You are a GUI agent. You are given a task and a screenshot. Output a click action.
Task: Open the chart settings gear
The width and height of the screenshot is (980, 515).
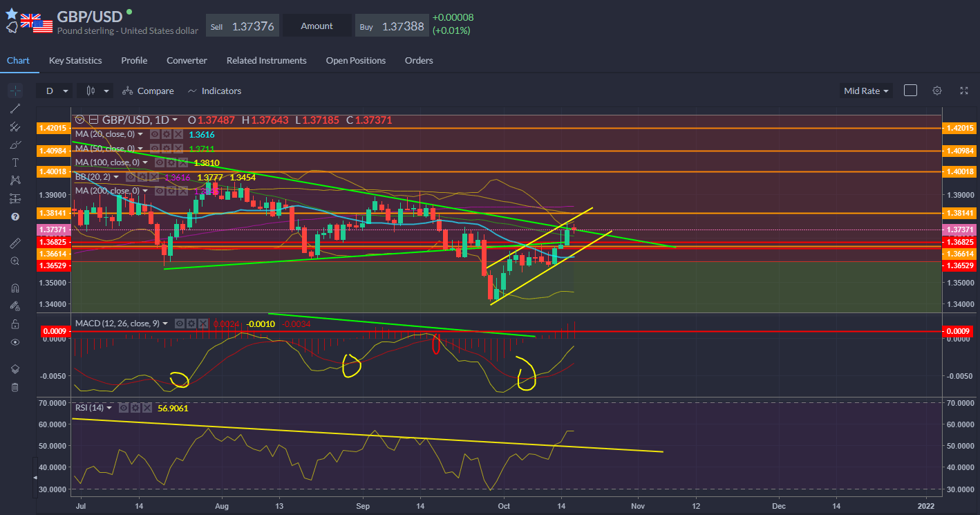pos(936,90)
